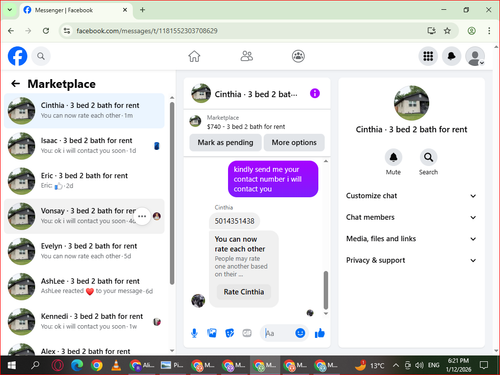Viewport: 500px width, 375px height.
Task: Open Chrome profile icon
Action: 471,31
